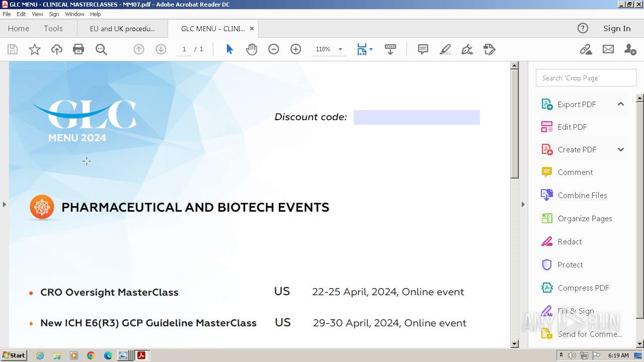This screenshot has height=362, width=644.
Task: Share a link icon
Action: coord(586,49)
